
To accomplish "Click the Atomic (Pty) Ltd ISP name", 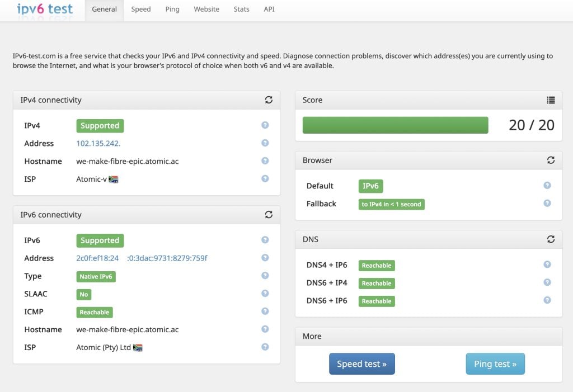I will [x=104, y=347].
